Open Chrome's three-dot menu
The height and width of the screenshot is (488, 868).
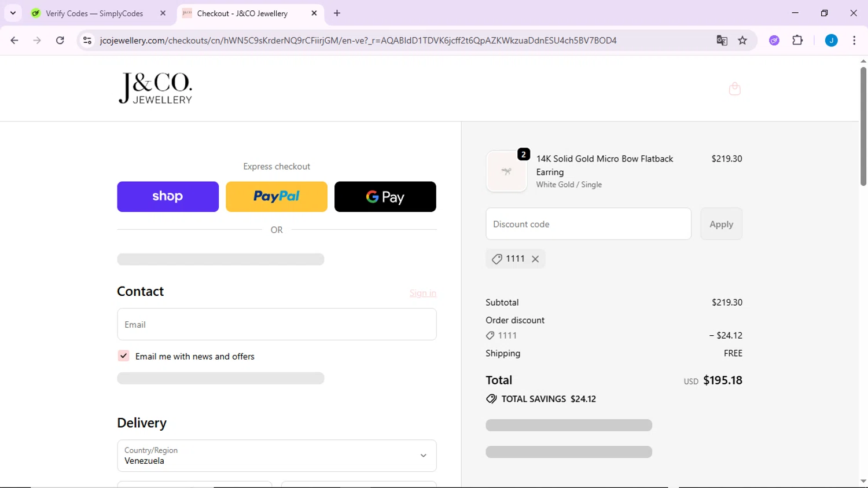coord(854,41)
